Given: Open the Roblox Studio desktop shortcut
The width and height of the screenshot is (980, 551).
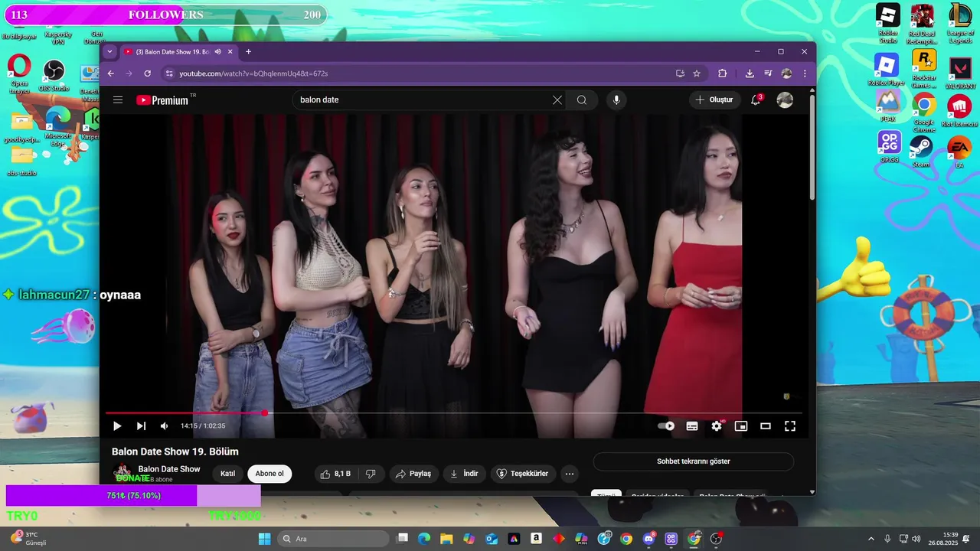Looking at the screenshot, I should point(888,24).
